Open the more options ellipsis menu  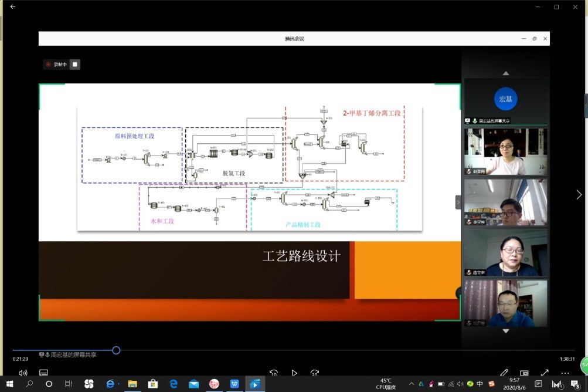pos(565,373)
